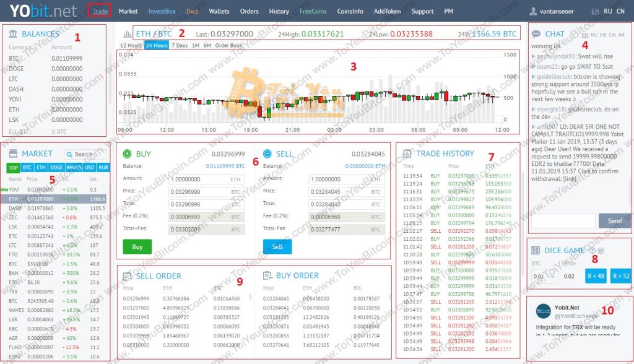
Task: Select the 7 Days chart range
Action: point(180,45)
